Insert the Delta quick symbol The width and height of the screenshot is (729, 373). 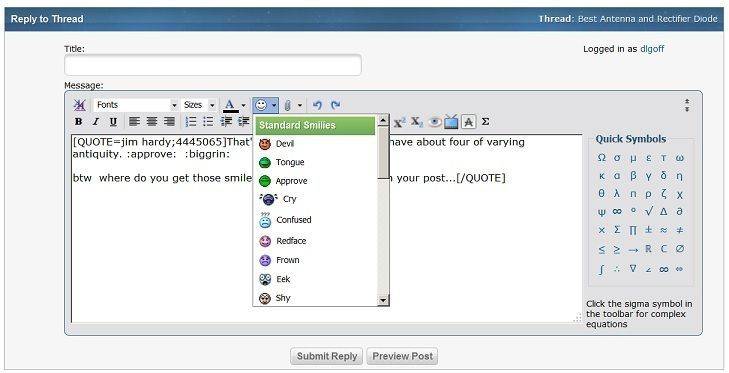(x=664, y=211)
